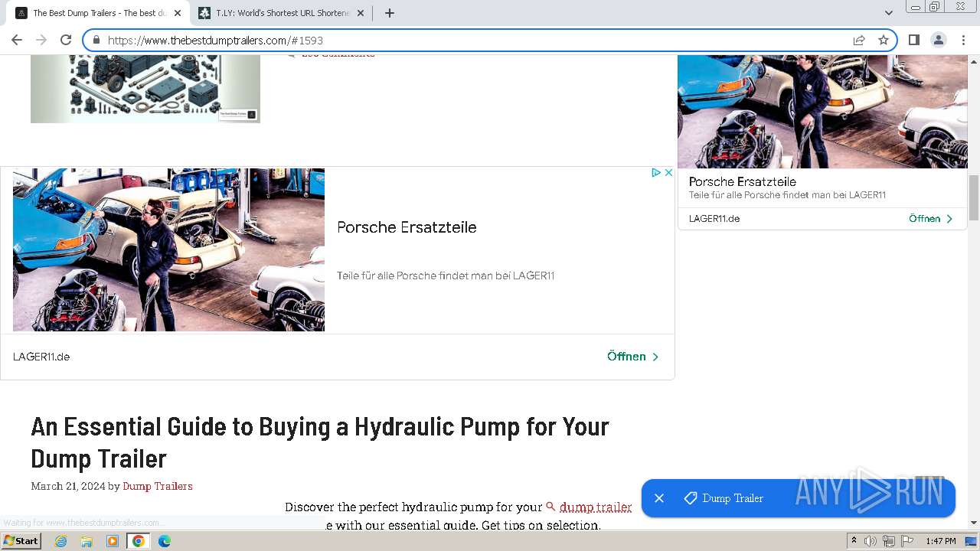The image size is (980, 551).
Task: Close the T.LY tab
Action: click(x=361, y=13)
